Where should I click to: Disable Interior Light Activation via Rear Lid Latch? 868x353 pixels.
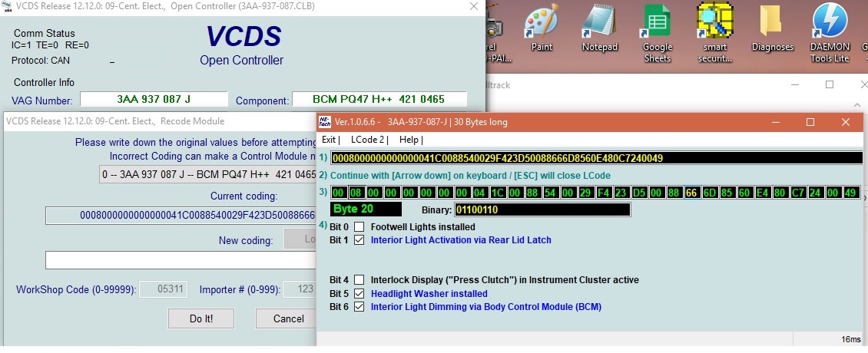point(359,240)
